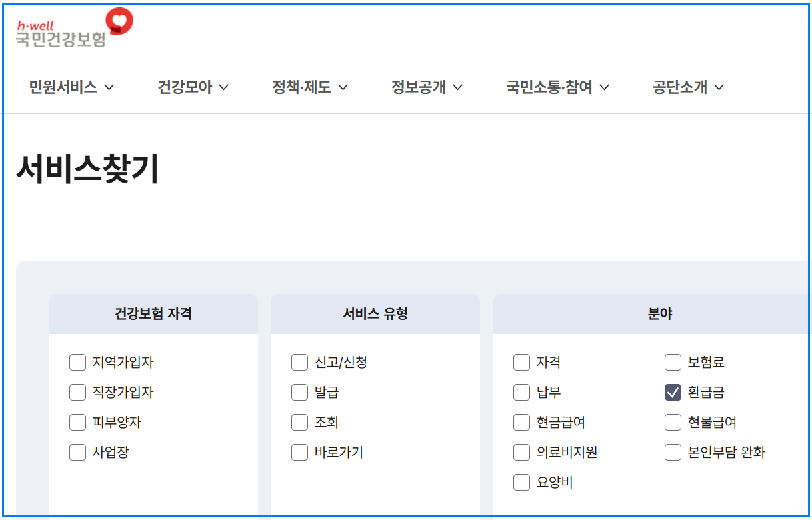Expand the 건강모아 navigation dropdown
This screenshot has height=520, width=812.
coord(192,87)
